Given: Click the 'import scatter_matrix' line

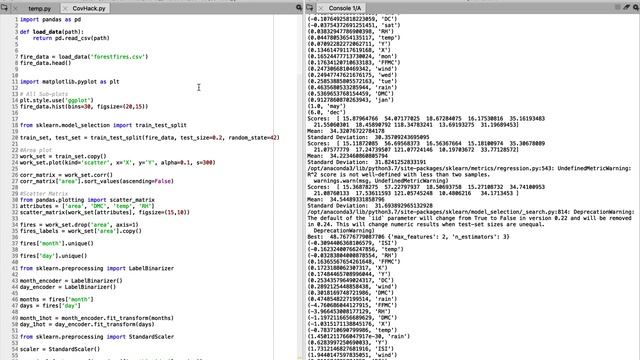Looking at the screenshot, I should [87, 200].
